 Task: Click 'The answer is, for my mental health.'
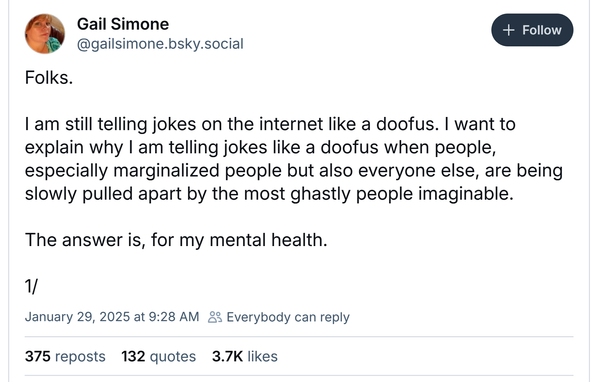pyautogui.click(x=176, y=240)
